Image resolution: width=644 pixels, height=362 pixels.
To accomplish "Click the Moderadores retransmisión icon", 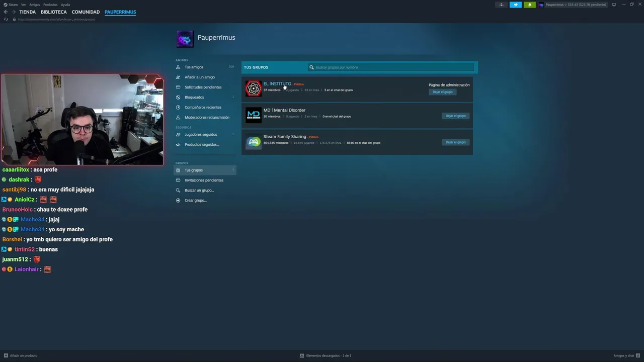I will point(178,117).
